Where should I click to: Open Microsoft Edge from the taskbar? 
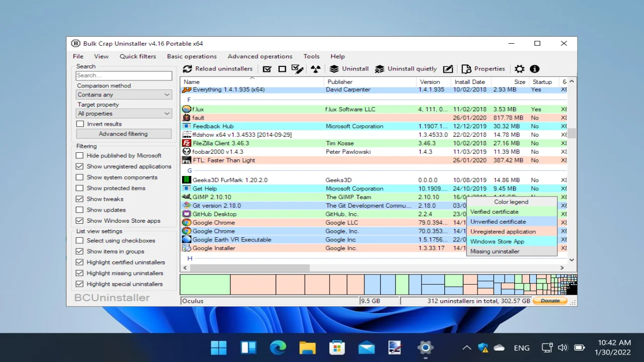[x=278, y=347]
